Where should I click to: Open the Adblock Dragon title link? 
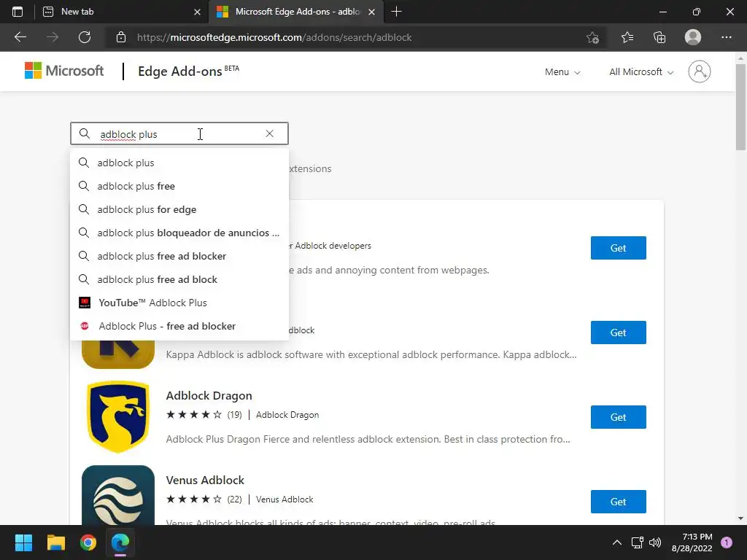pyautogui.click(x=209, y=396)
